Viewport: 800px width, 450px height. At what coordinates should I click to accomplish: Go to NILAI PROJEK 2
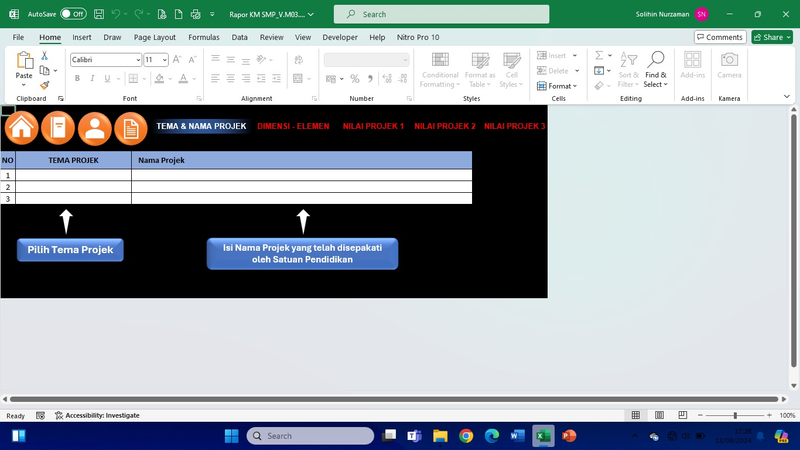pos(445,126)
